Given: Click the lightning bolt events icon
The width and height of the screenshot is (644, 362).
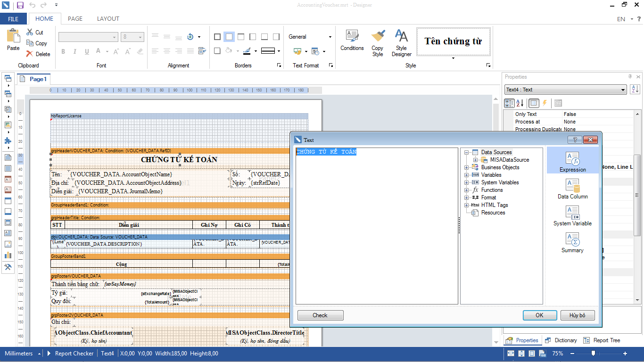Looking at the screenshot, I should 545,103.
